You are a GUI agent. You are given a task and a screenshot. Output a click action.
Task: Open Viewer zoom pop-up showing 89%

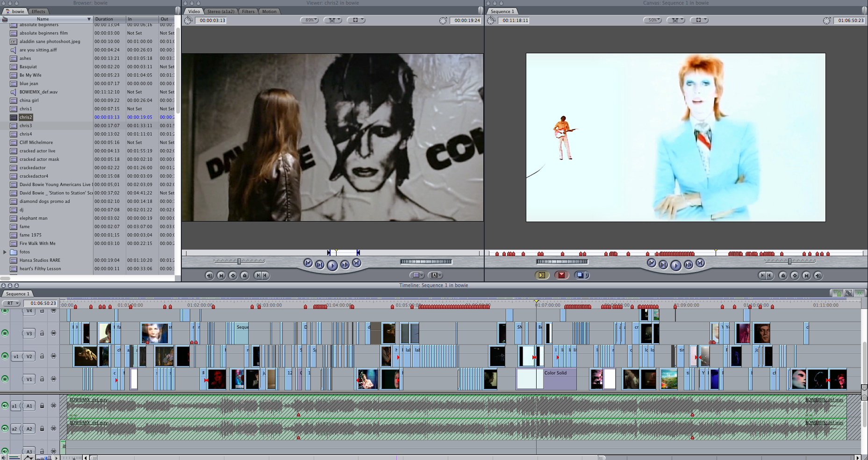[x=309, y=20]
